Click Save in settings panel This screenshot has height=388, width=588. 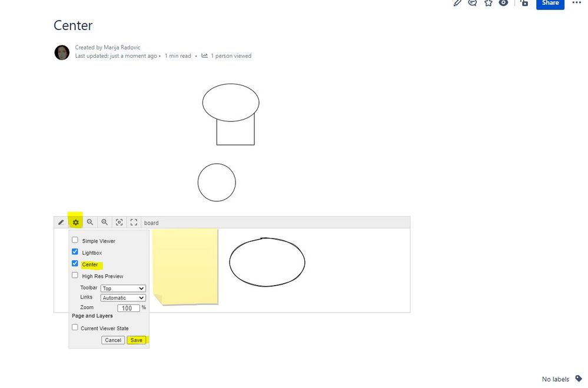(x=136, y=340)
